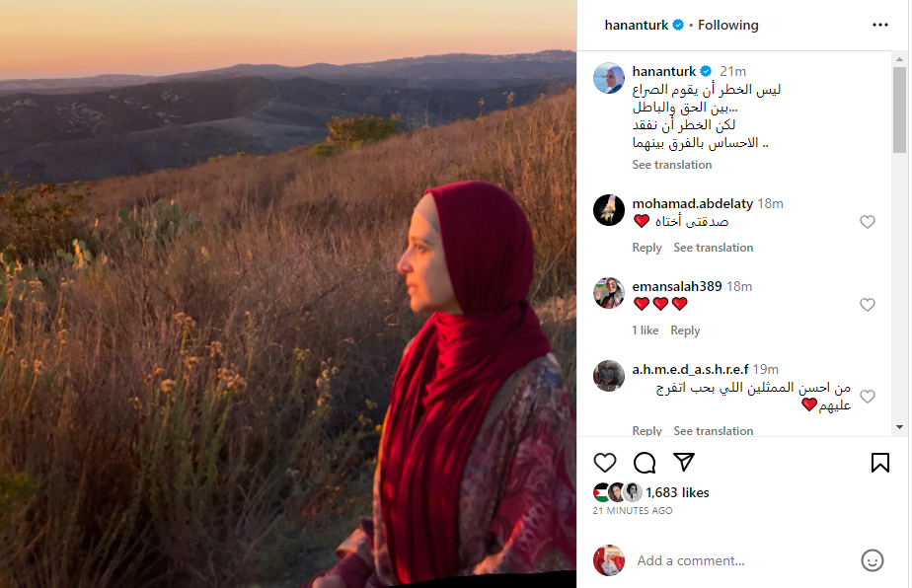This screenshot has width=912, height=588.
Task: Open the 1,683 likes list
Action: (x=677, y=492)
